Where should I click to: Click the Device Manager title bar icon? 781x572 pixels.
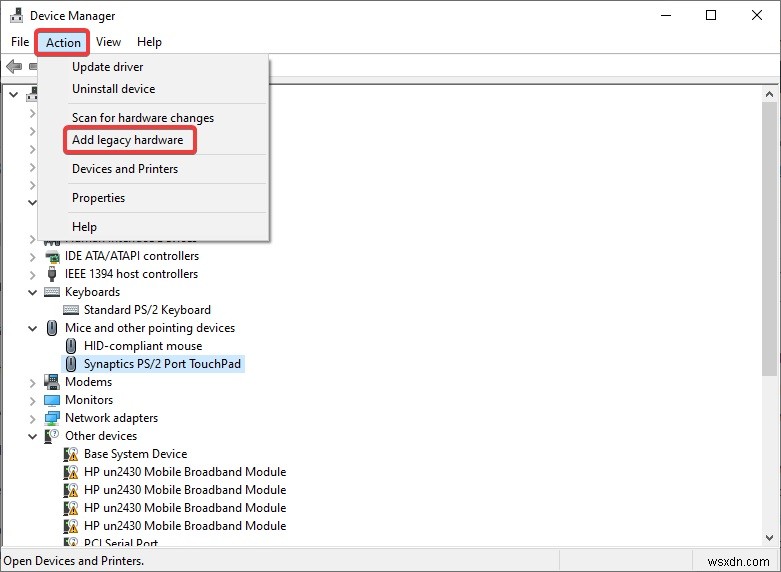coord(16,15)
